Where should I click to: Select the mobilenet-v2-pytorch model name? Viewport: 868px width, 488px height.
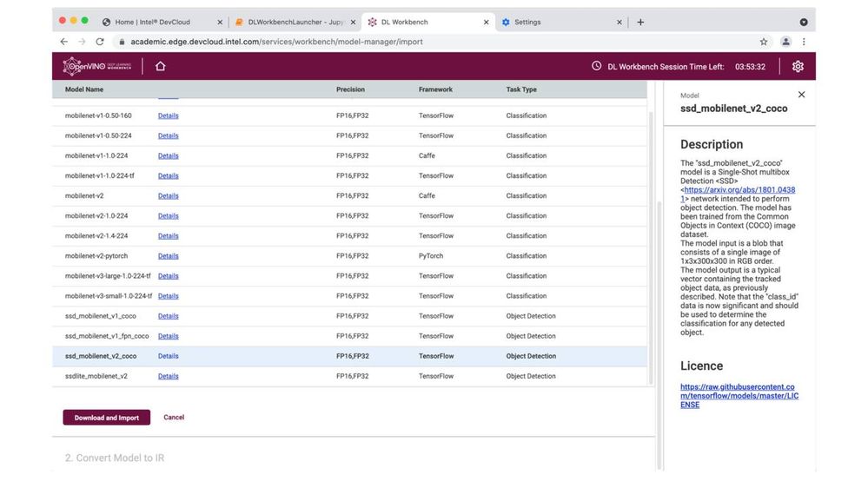tap(96, 256)
